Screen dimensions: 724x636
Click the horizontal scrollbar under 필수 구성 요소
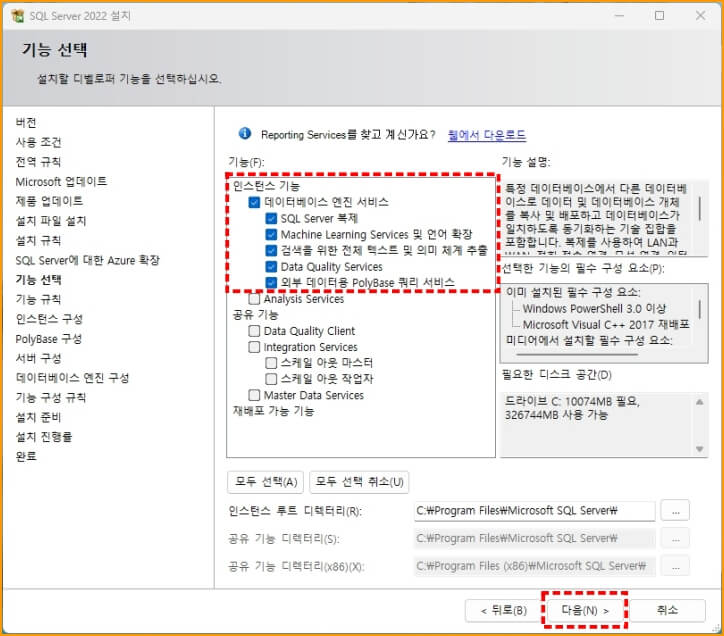coord(577,355)
